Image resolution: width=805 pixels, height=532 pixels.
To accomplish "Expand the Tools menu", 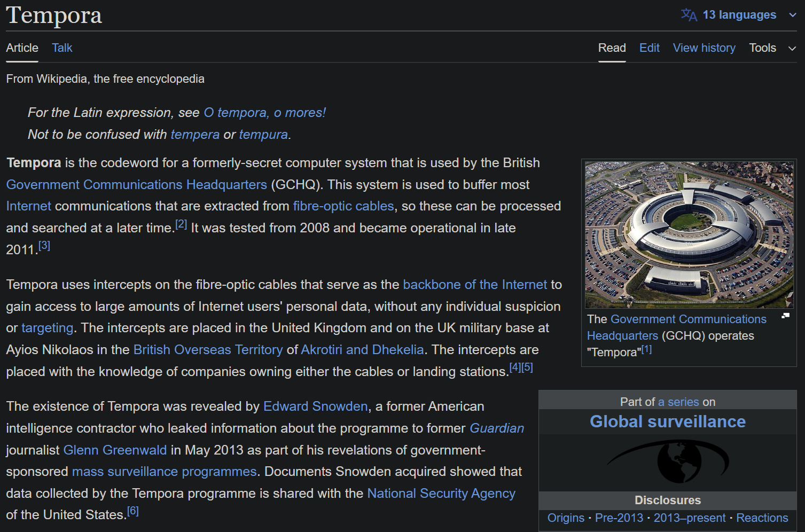I will (x=772, y=48).
